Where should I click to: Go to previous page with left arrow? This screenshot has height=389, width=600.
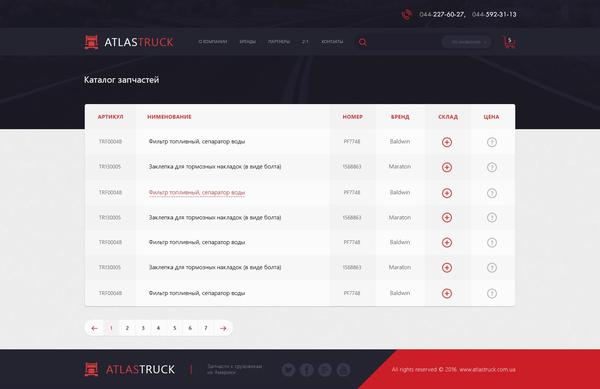(x=94, y=328)
